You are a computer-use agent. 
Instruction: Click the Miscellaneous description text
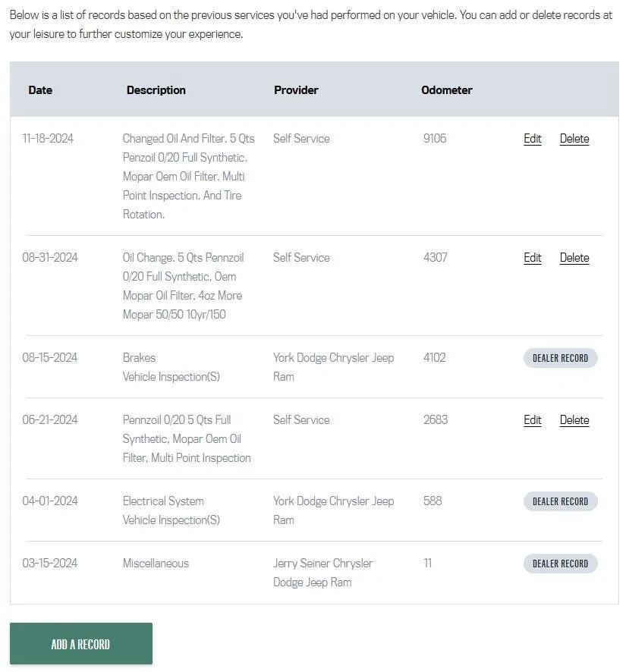pyautogui.click(x=156, y=563)
